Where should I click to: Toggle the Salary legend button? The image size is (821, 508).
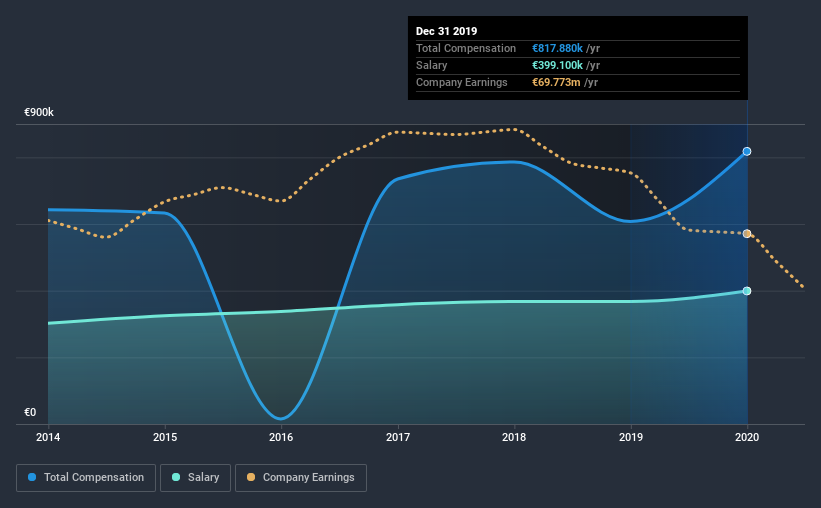coord(195,478)
